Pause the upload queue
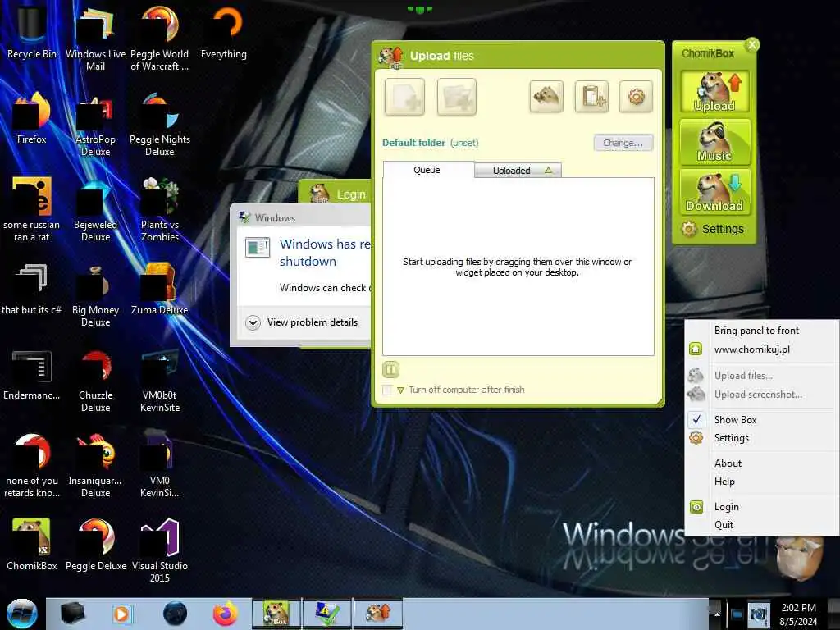This screenshot has width=840, height=630. click(x=390, y=369)
